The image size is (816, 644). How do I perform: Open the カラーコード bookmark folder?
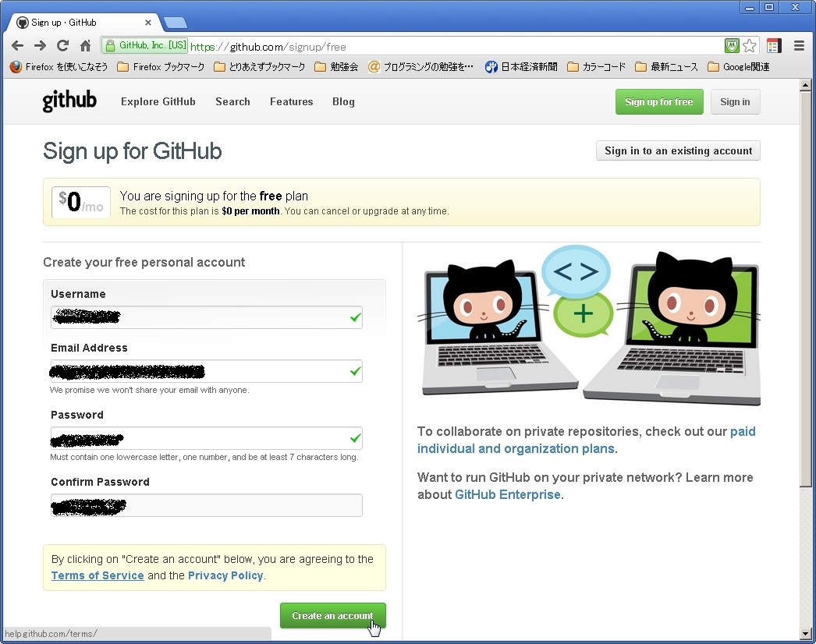[596, 66]
